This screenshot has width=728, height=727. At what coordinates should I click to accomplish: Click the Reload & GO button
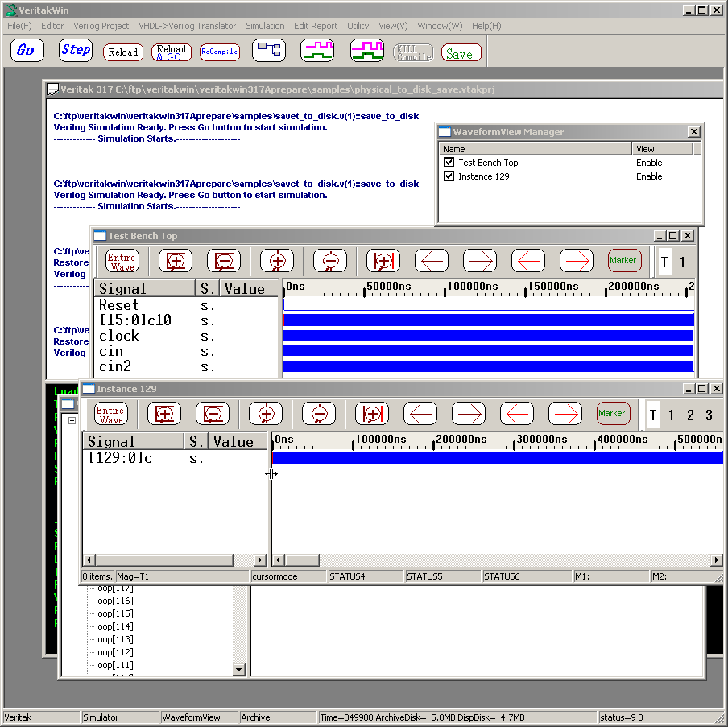point(172,52)
